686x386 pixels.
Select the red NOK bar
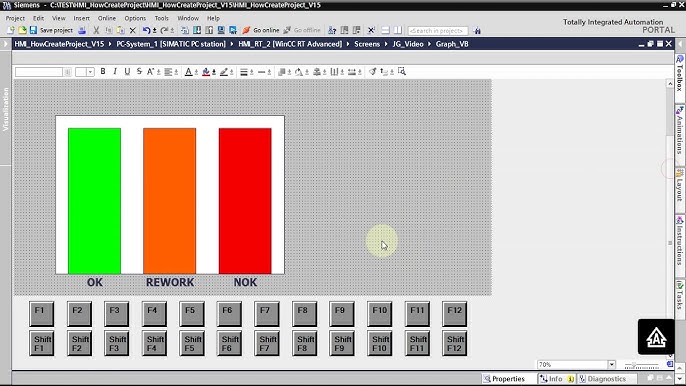245,201
